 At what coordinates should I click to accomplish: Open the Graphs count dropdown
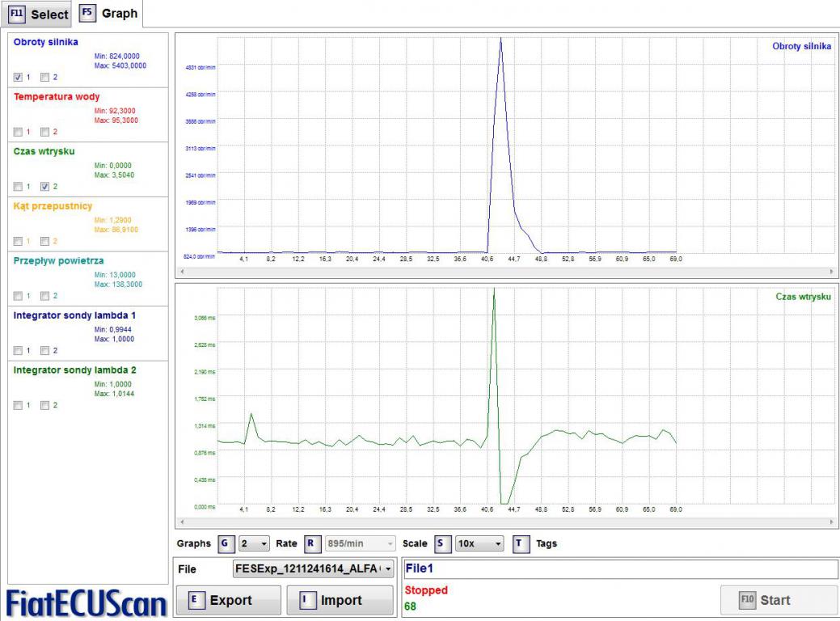[254, 544]
